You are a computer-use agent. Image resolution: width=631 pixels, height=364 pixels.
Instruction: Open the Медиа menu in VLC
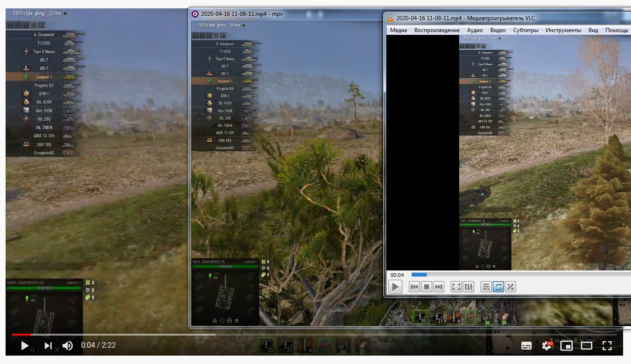click(x=399, y=30)
